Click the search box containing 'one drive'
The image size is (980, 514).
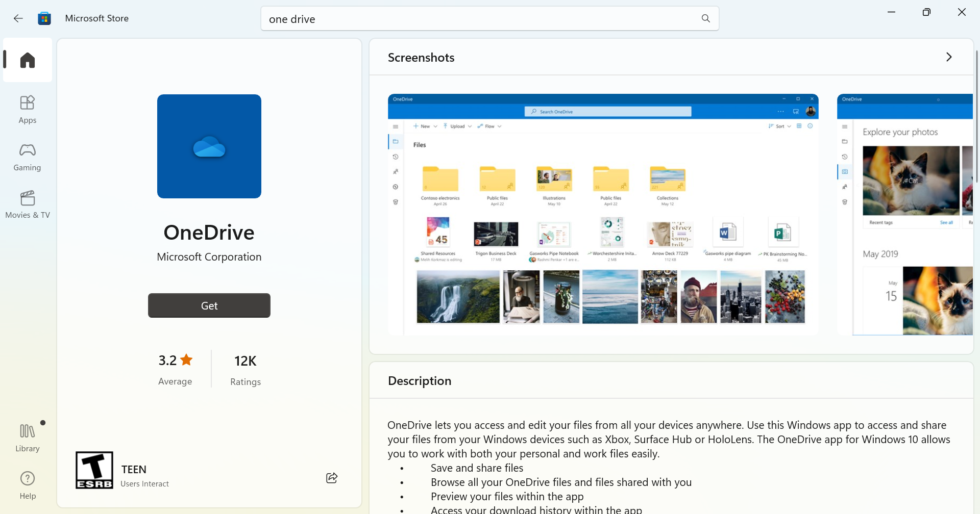(x=489, y=19)
